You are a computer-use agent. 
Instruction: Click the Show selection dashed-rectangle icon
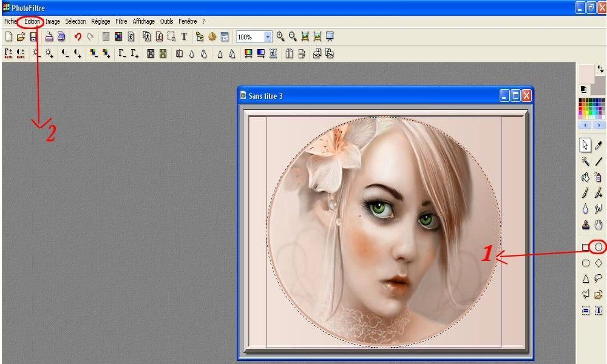point(172,36)
